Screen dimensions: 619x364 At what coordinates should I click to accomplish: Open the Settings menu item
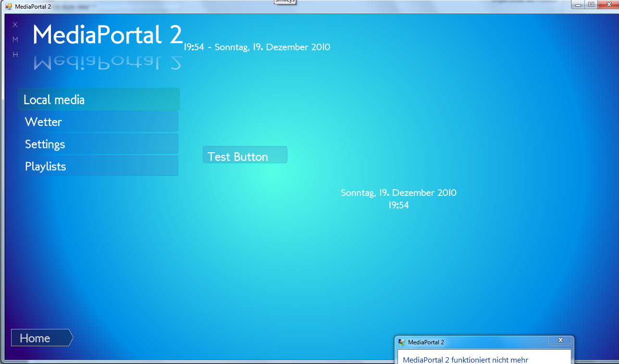click(99, 144)
